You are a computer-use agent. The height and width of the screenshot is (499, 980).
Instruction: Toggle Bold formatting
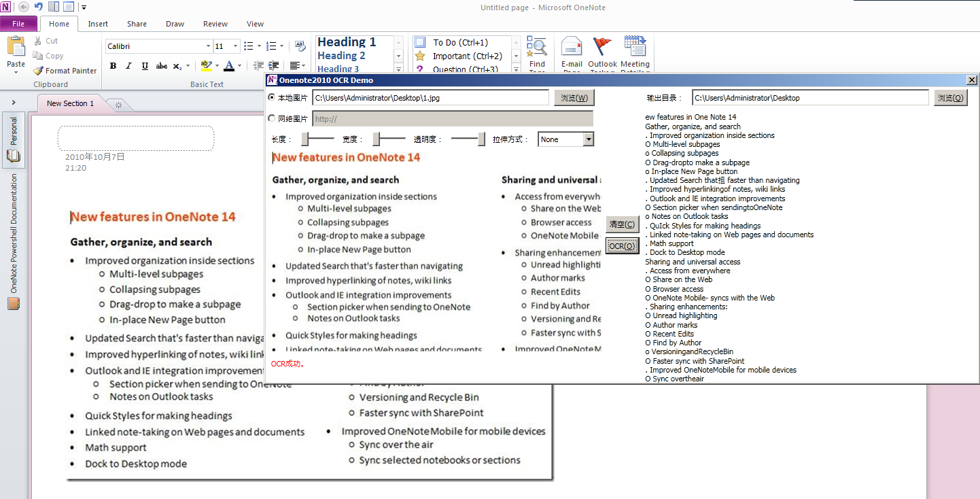tap(113, 66)
